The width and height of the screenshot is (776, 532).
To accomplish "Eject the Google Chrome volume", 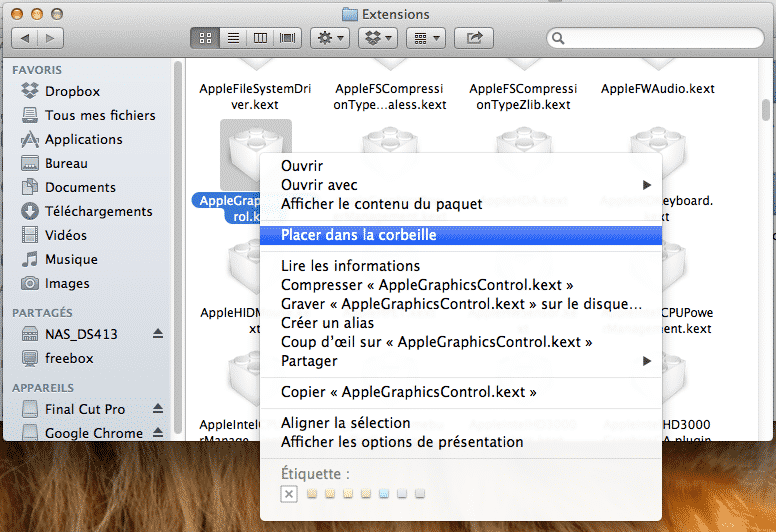I will point(158,433).
